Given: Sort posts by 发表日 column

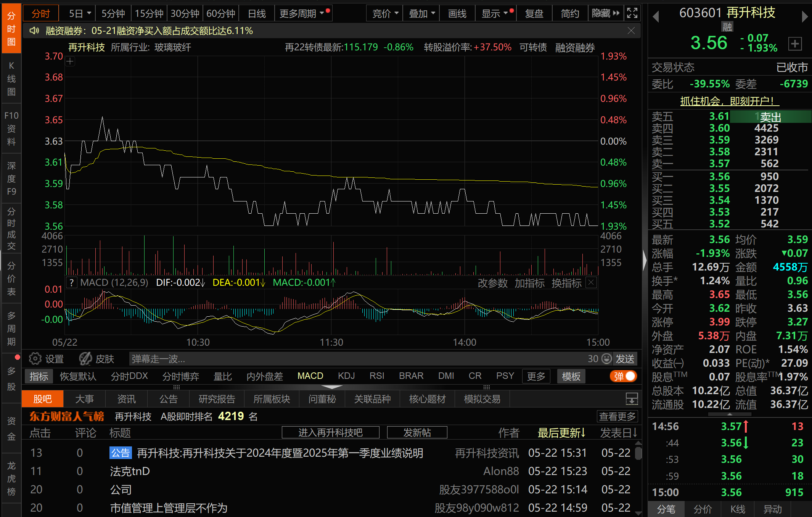Looking at the screenshot, I should (x=619, y=433).
